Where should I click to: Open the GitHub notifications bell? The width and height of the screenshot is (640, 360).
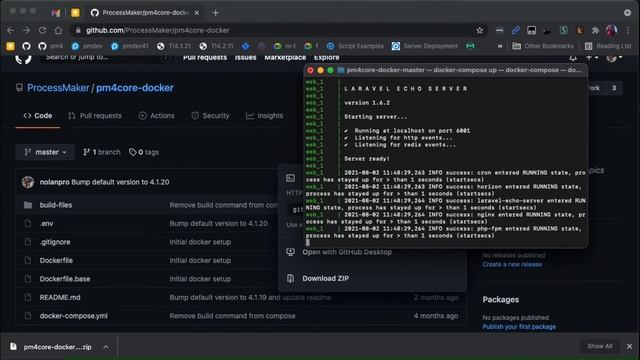(x=573, y=58)
